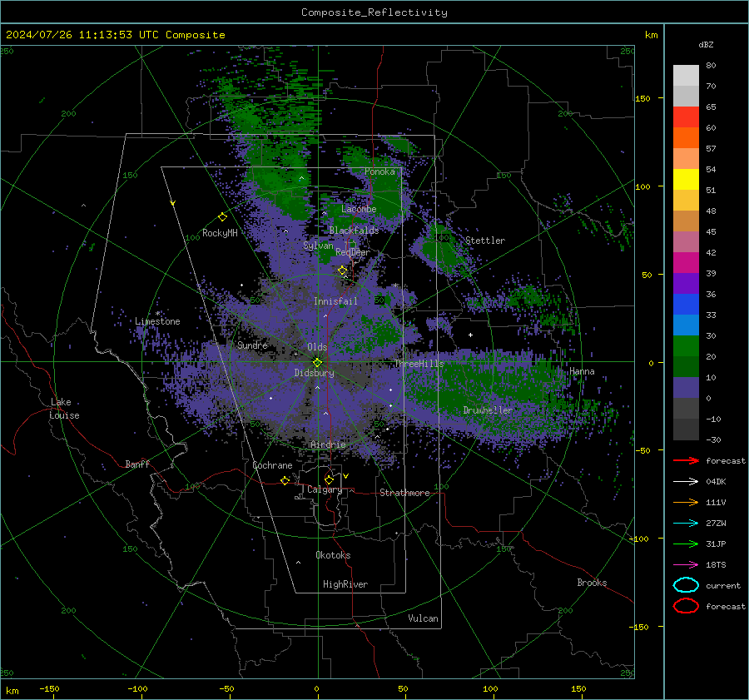Click the Olds city label
The height and width of the screenshot is (700, 749).
tap(317, 347)
